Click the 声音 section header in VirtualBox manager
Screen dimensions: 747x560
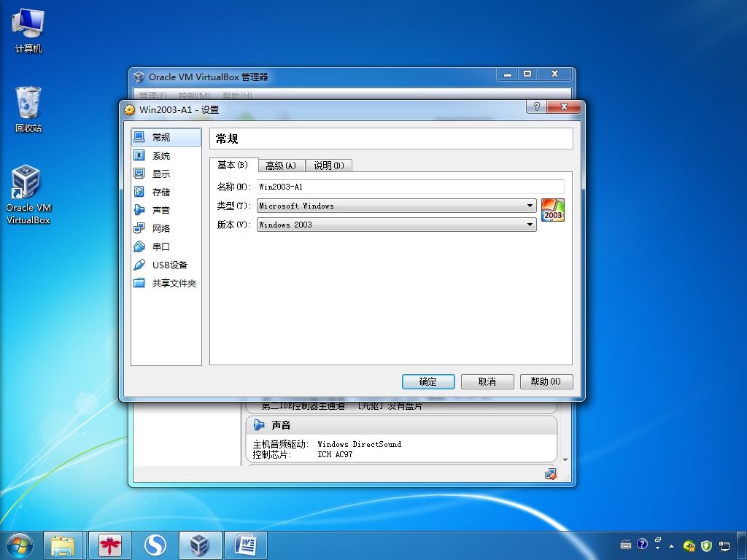coord(401,425)
